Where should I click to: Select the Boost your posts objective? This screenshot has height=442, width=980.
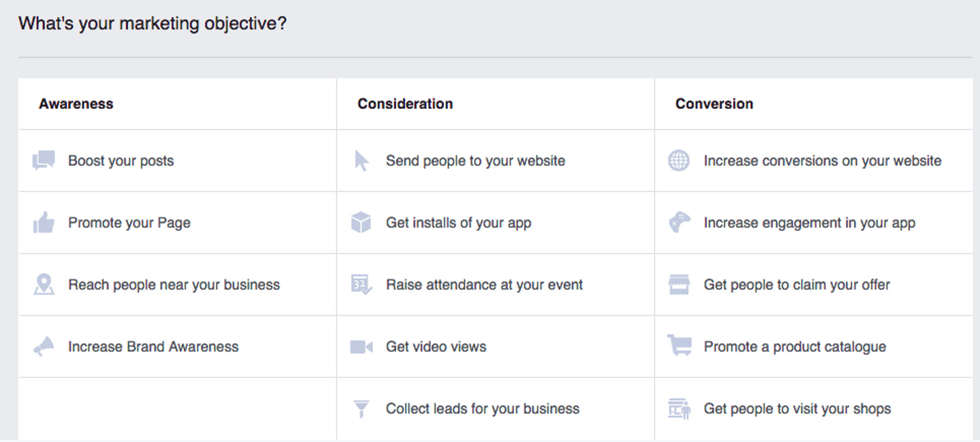(x=121, y=161)
